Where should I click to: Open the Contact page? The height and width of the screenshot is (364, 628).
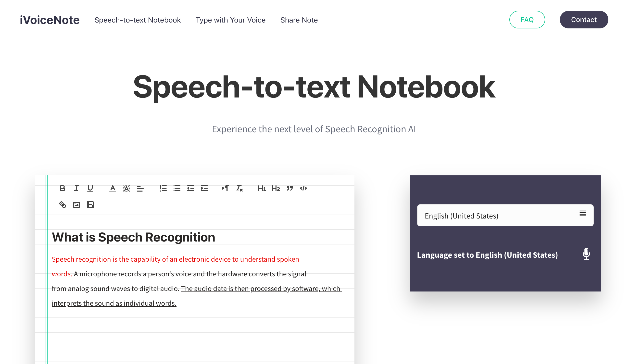(584, 19)
